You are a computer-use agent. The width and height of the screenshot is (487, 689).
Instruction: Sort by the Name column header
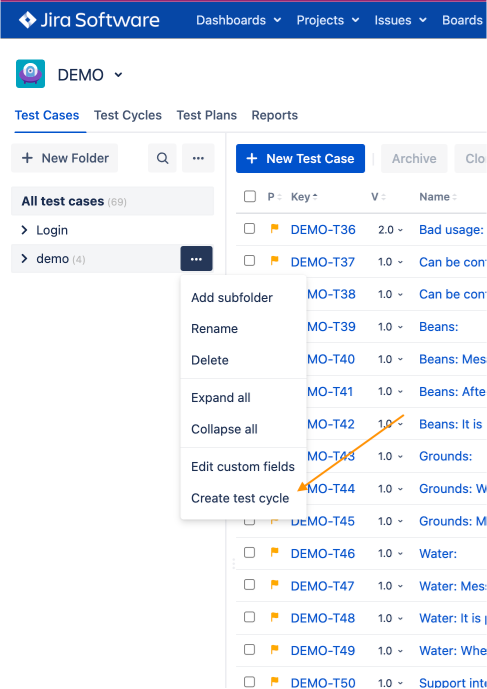438,197
